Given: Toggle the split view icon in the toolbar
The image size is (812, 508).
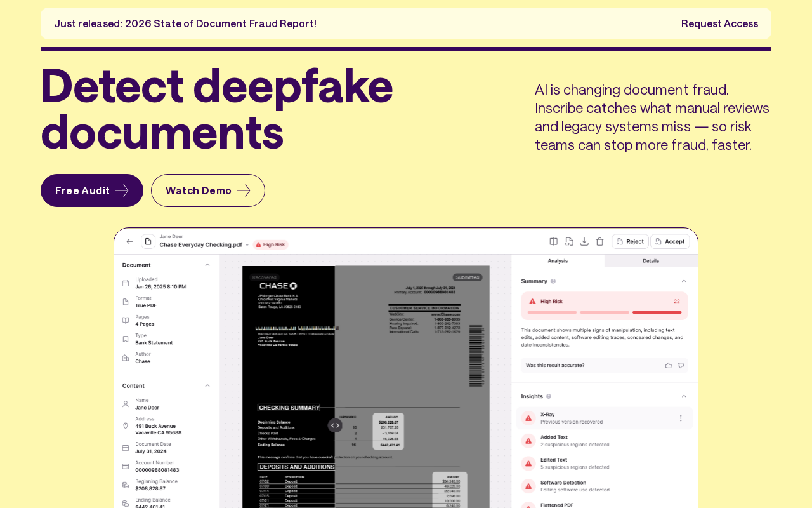Looking at the screenshot, I should coord(554,241).
